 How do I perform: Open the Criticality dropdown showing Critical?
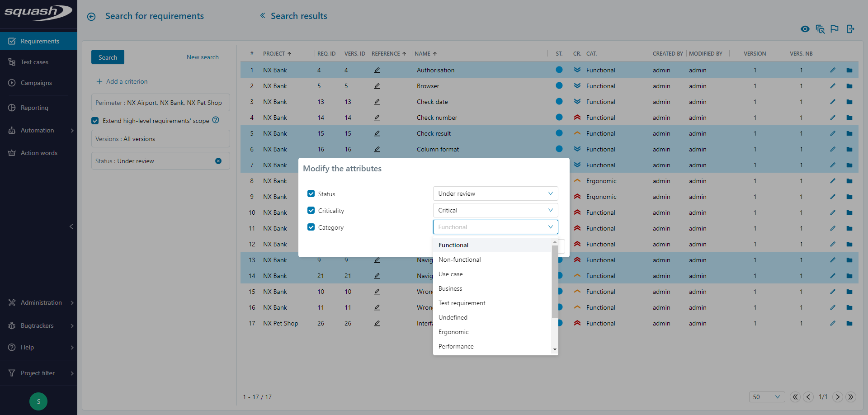[495, 210]
